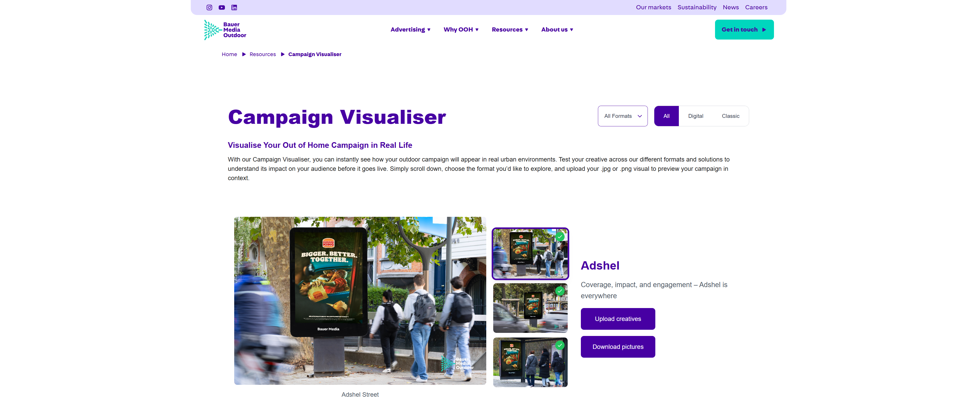Click the Download pictures button
This screenshot has width=980, height=414.
[x=618, y=347]
